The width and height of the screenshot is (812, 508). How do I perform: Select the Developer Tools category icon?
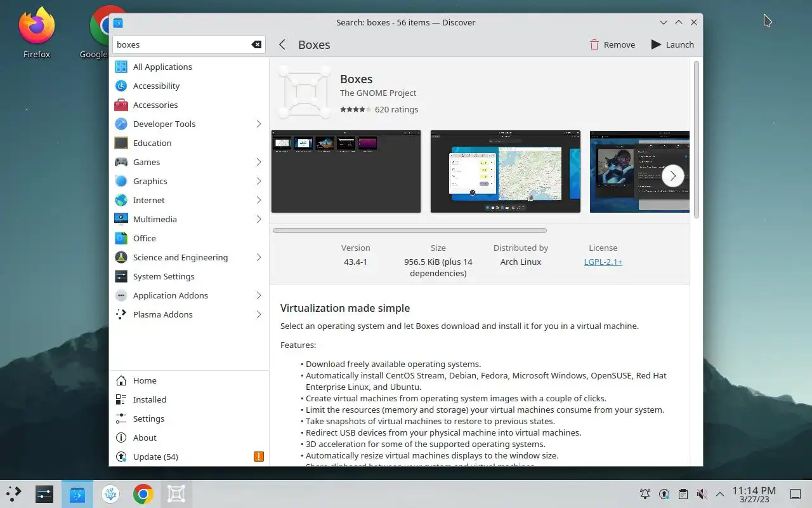(121, 124)
